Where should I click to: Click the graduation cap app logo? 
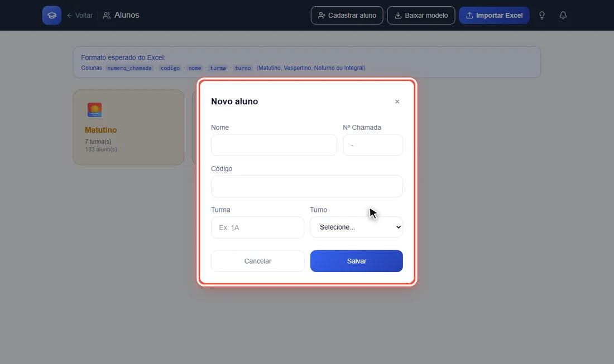pyautogui.click(x=52, y=15)
